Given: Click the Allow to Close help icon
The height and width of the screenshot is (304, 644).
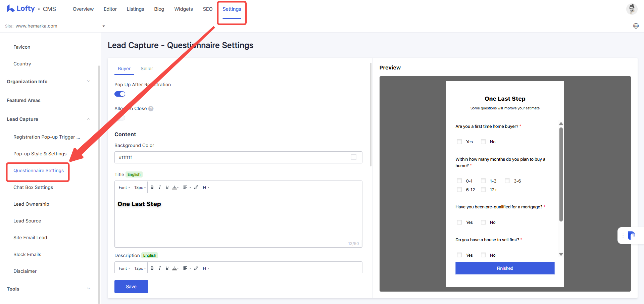Looking at the screenshot, I should (151, 108).
